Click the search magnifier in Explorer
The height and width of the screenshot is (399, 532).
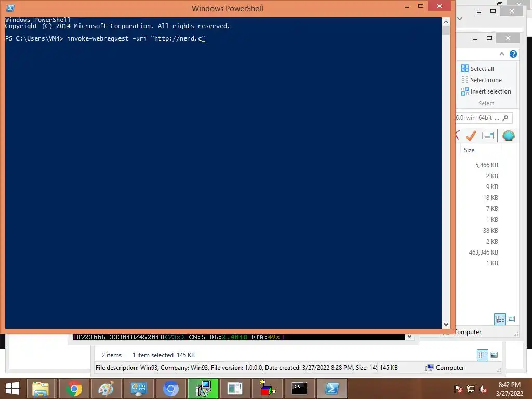coord(505,118)
